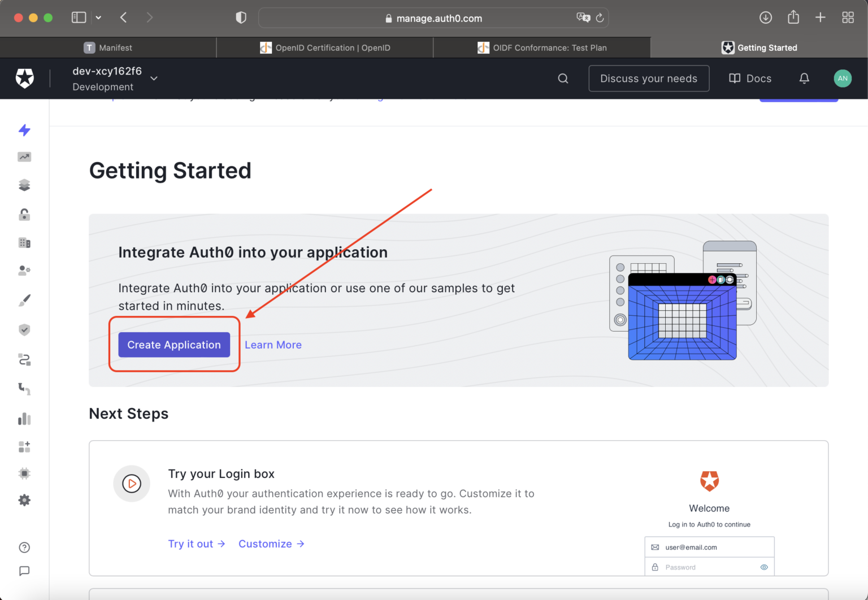Expand the dev-xcy162f6 tenant switcher
Viewport: 868px width, 600px height.
[153, 79]
